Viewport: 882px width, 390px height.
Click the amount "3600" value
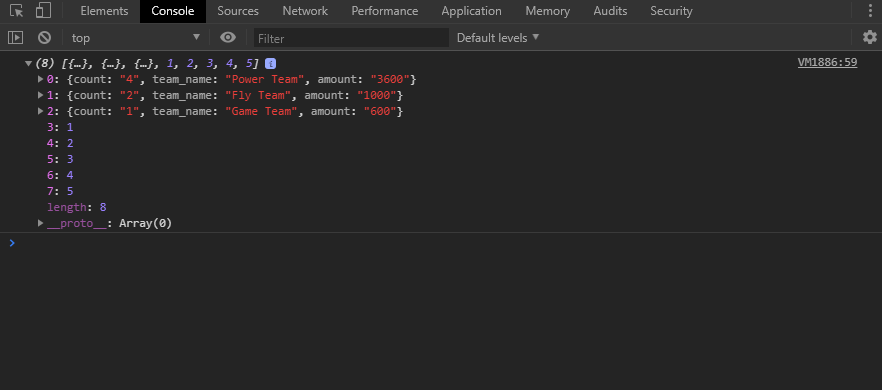pyautogui.click(x=390, y=79)
